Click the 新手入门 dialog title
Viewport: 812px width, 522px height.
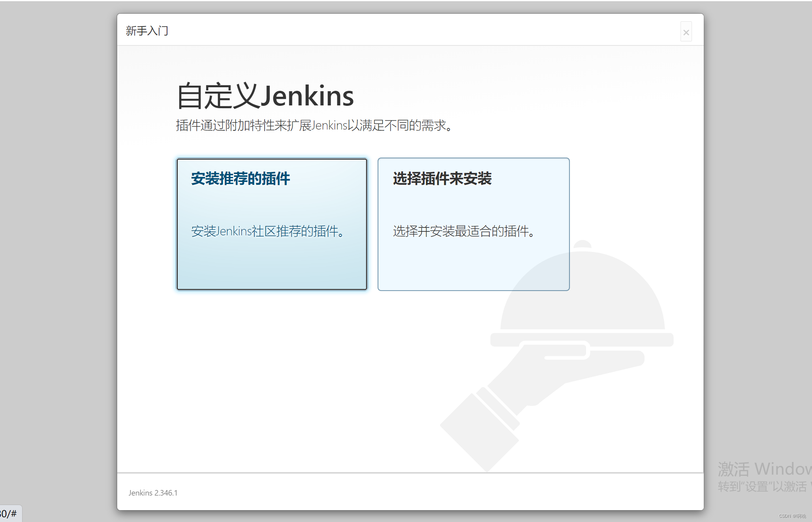click(147, 31)
